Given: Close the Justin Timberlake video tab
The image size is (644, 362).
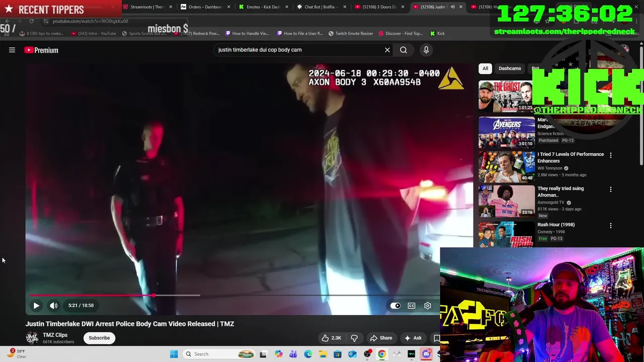Looking at the screenshot, I should tap(461, 7).
